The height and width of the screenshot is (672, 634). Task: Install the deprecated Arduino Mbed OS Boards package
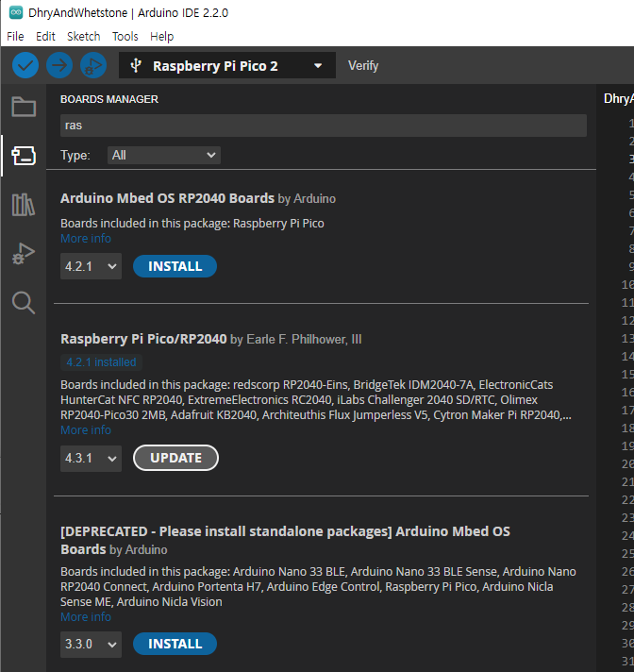click(175, 644)
